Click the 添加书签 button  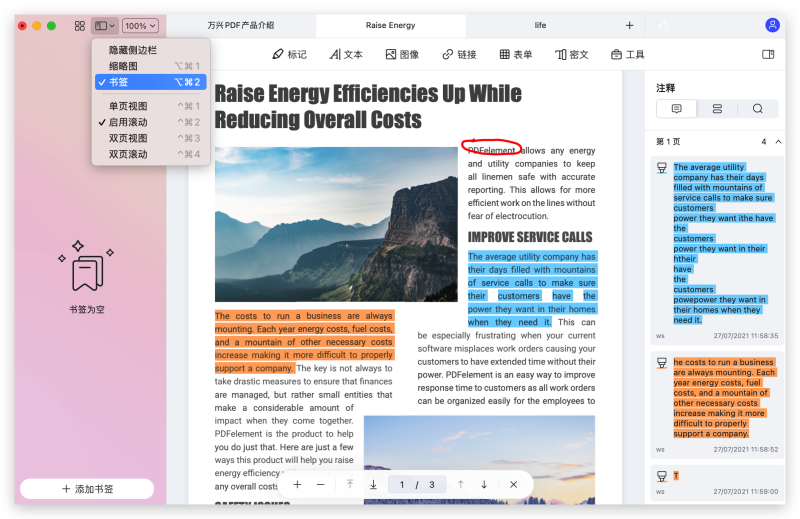click(x=87, y=489)
